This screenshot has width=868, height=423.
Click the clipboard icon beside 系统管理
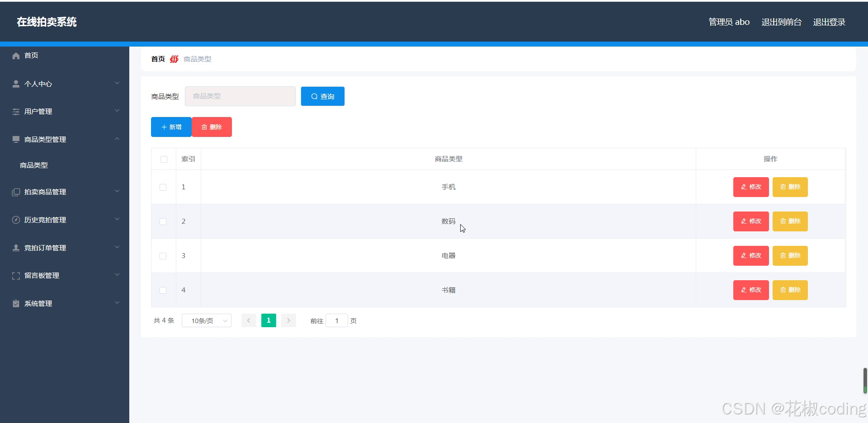click(16, 304)
